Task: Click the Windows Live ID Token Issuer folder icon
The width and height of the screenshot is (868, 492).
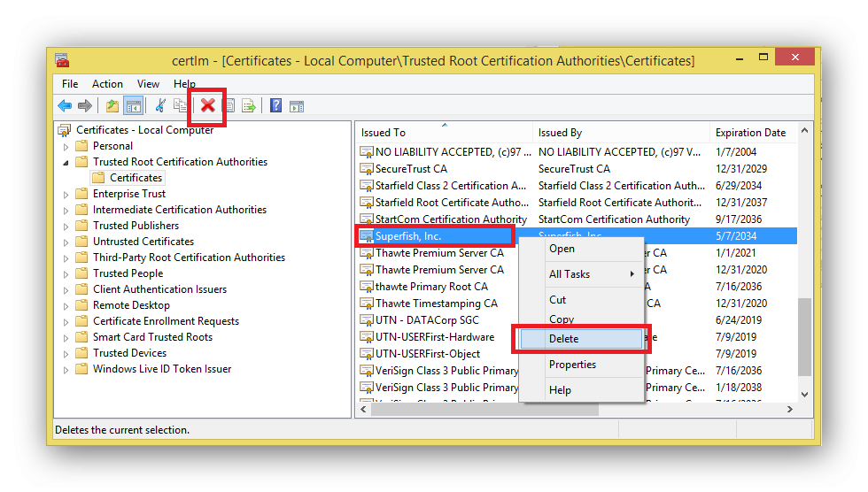Action: pos(81,369)
